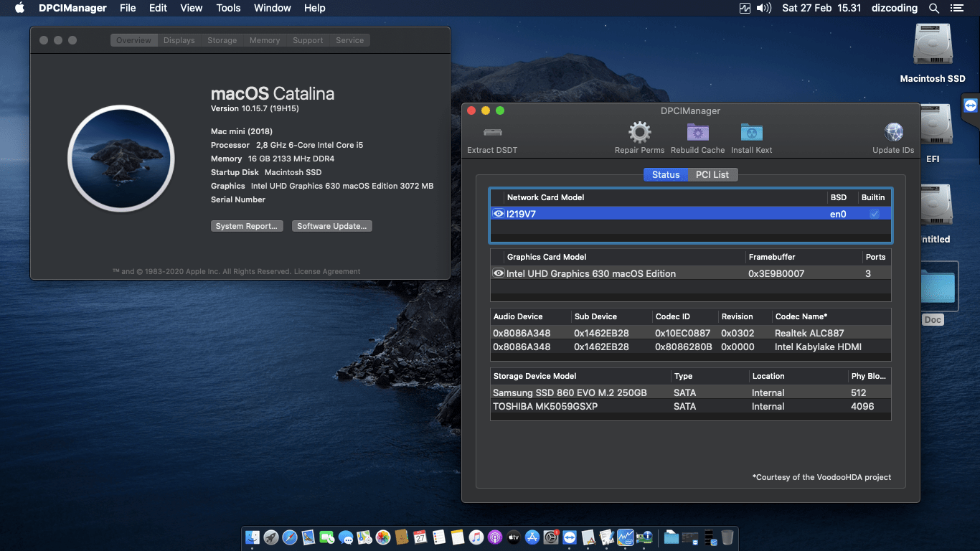Open Safari in the Dock
980x551 pixels.
click(x=290, y=537)
